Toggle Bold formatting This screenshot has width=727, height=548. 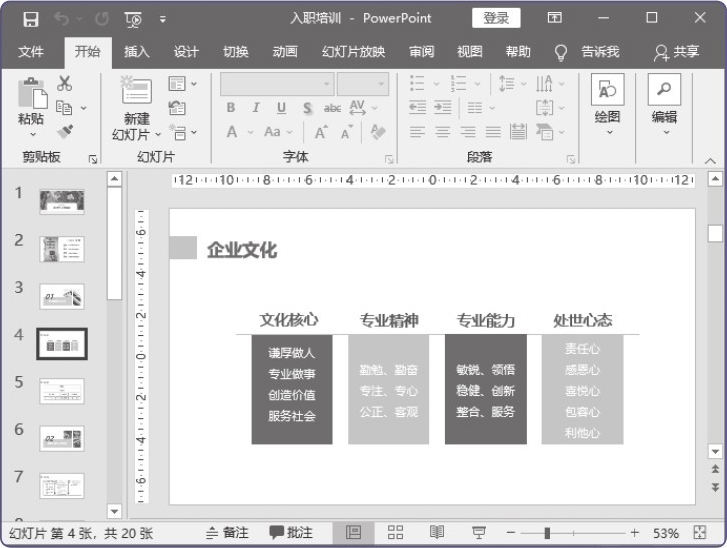tap(231, 108)
